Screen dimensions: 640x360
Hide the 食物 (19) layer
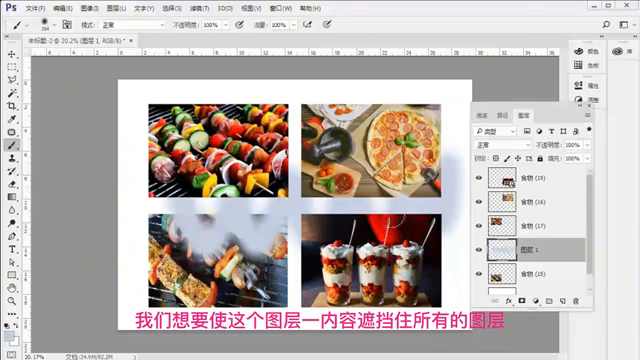[x=479, y=178]
